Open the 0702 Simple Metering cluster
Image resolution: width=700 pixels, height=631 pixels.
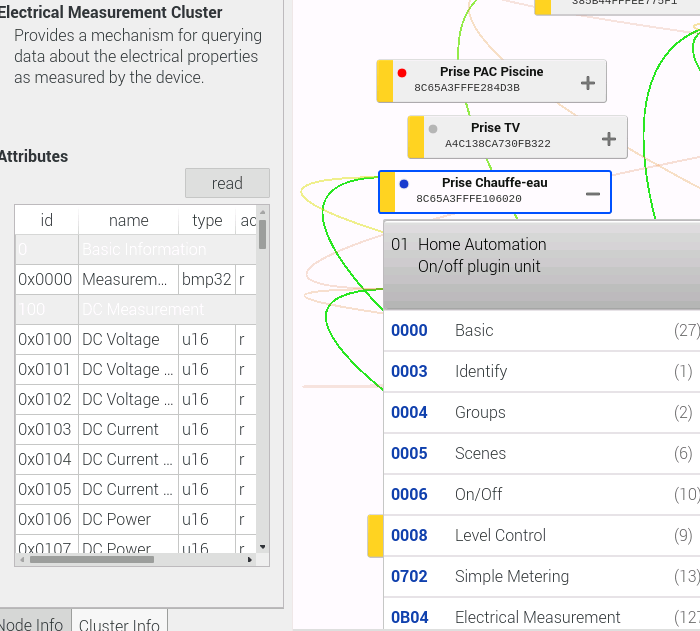pyautogui.click(x=542, y=577)
